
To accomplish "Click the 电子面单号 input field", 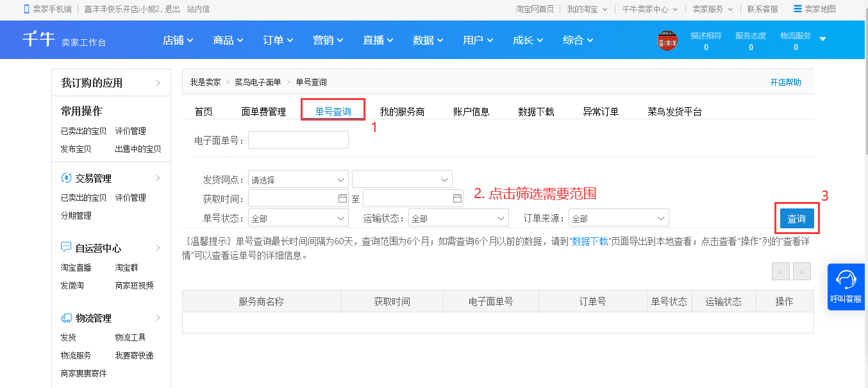I will 298,140.
